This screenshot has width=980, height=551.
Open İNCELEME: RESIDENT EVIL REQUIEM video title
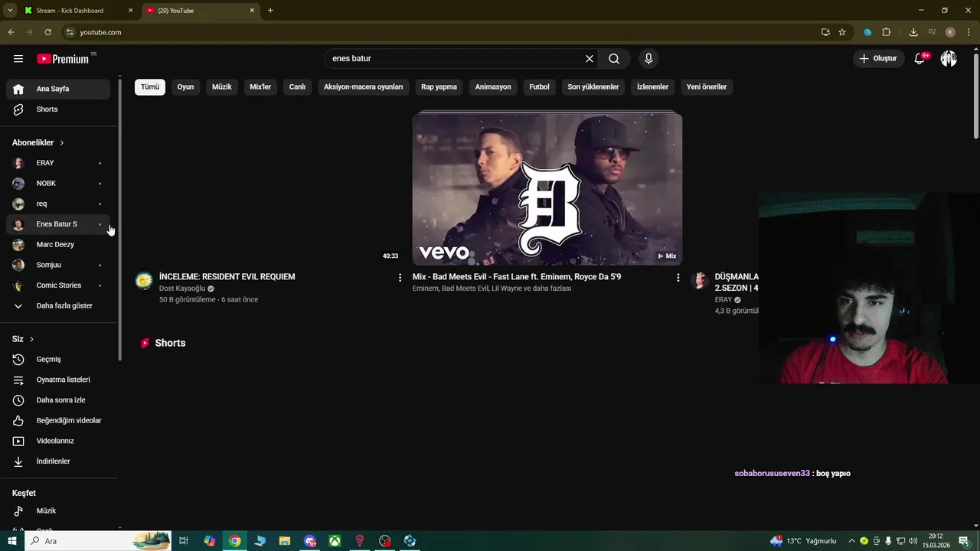(227, 277)
